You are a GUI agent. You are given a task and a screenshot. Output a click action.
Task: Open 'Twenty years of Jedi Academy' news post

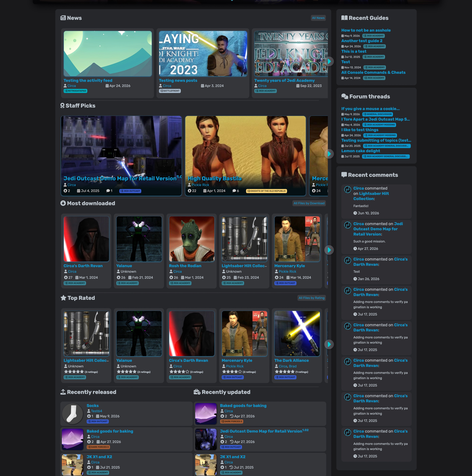point(284,81)
